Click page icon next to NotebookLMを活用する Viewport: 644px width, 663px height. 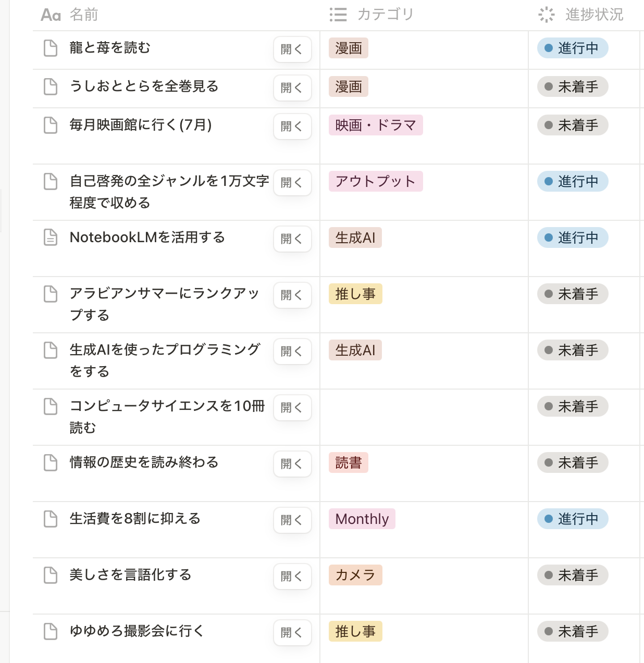coord(51,237)
